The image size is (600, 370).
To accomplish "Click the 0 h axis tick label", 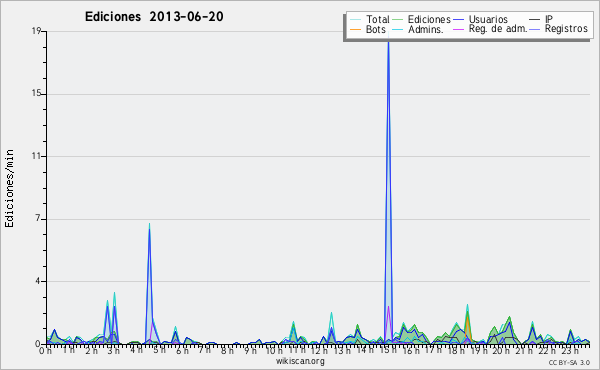I will (x=45, y=350).
